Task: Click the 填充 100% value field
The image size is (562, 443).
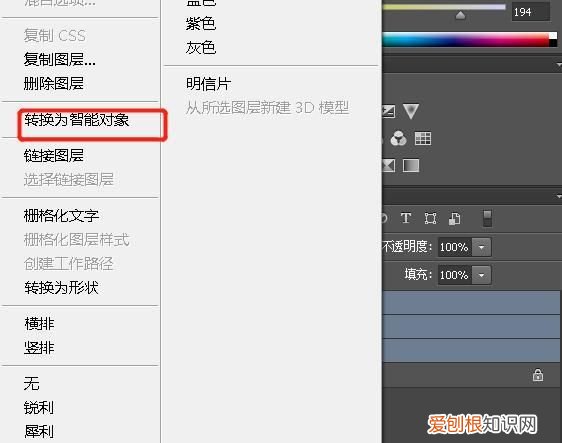Action: click(x=454, y=275)
